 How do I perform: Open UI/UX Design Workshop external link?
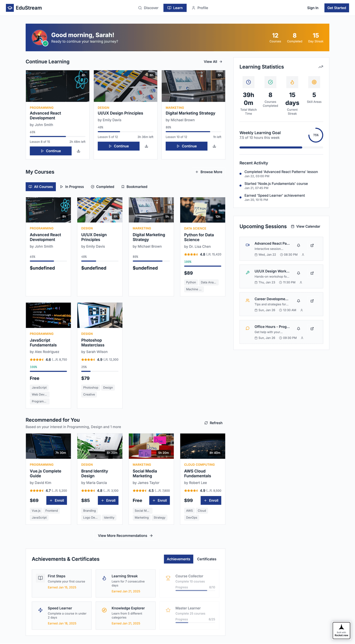click(x=312, y=273)
